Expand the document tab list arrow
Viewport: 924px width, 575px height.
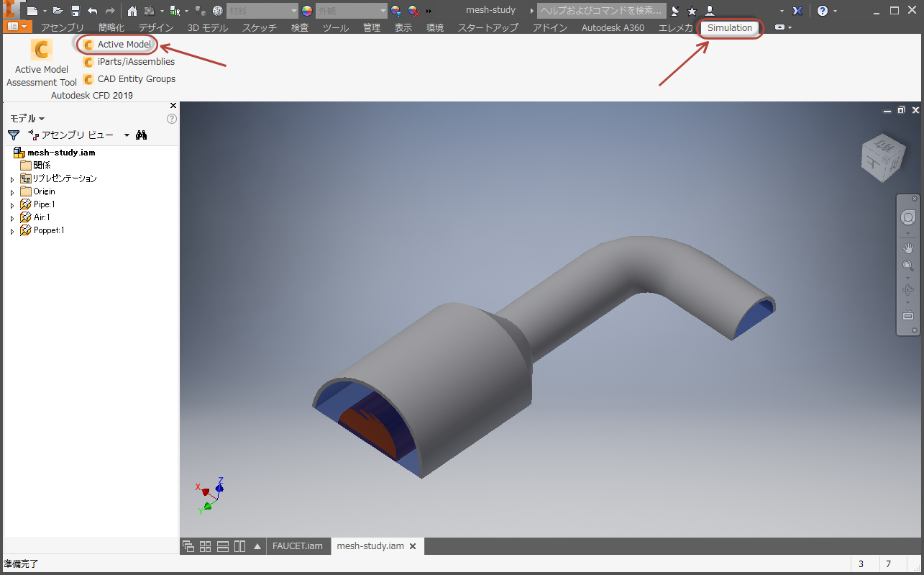point(257,546)
